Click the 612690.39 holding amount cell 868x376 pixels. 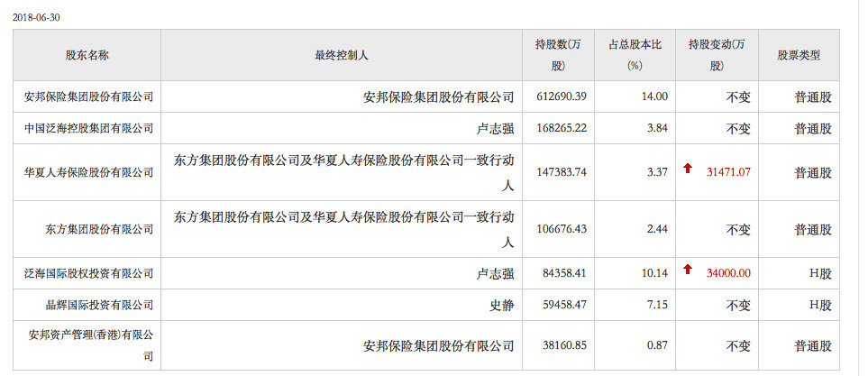click(558, 96)
